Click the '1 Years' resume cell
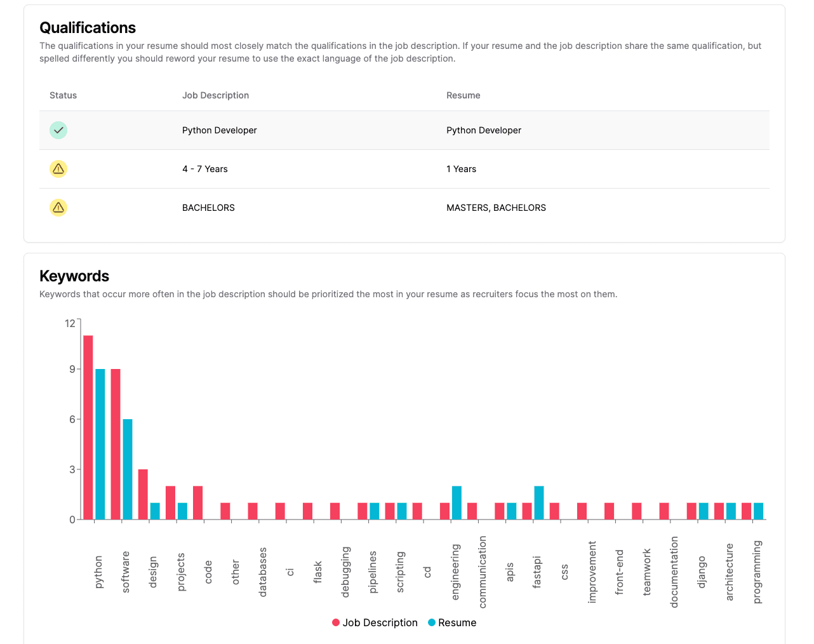Viewport: 814px width, 644px height. point(462,169)
